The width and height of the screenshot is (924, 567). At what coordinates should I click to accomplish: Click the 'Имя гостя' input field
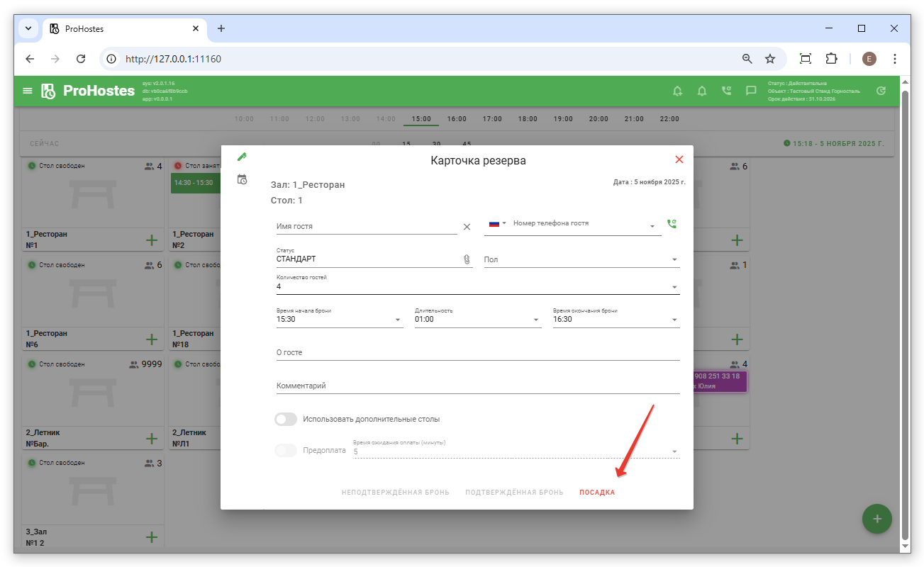point(366,227)
